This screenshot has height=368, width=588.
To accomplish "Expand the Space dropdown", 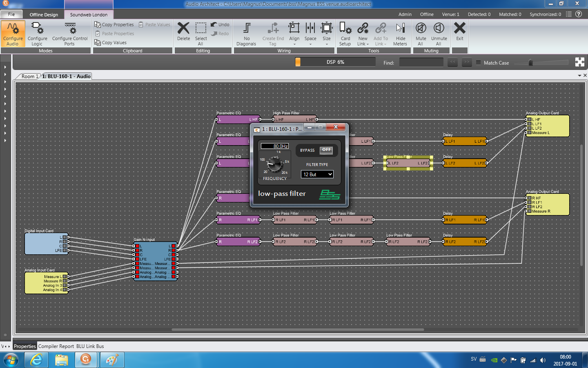I will click(310, 44).
